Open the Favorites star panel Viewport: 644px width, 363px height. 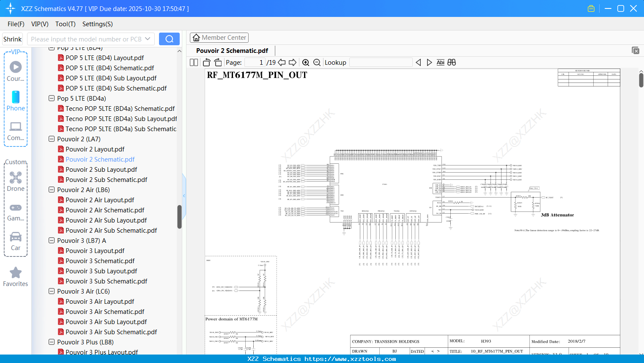16,274
